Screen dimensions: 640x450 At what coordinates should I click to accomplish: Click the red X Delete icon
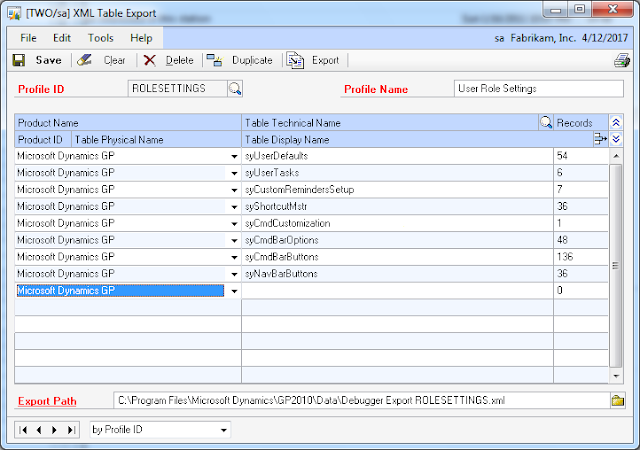[150, 60]
